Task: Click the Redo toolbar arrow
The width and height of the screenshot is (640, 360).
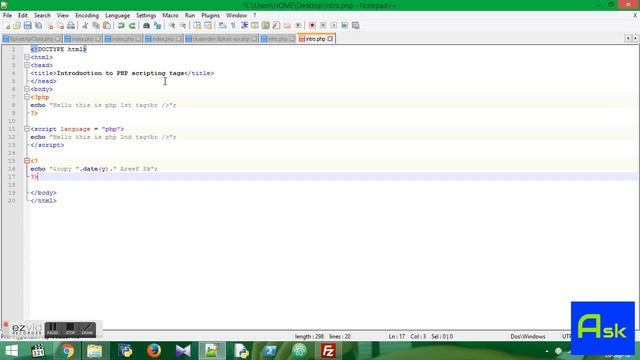Action: [132, 26]
